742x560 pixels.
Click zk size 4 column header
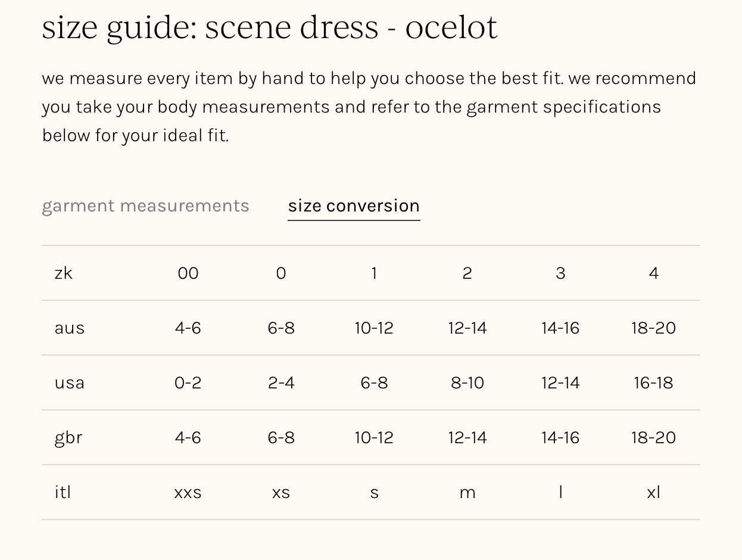pos(653,273)
